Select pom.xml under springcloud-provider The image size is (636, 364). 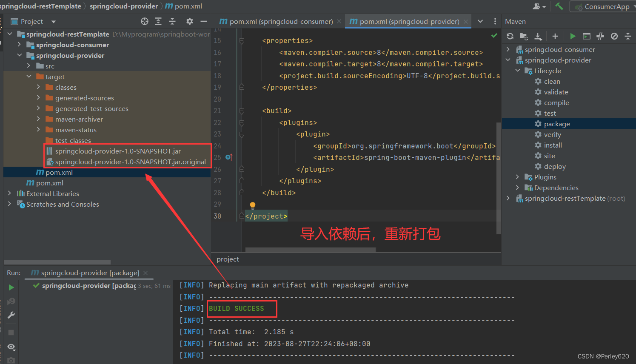coord(59,172)
